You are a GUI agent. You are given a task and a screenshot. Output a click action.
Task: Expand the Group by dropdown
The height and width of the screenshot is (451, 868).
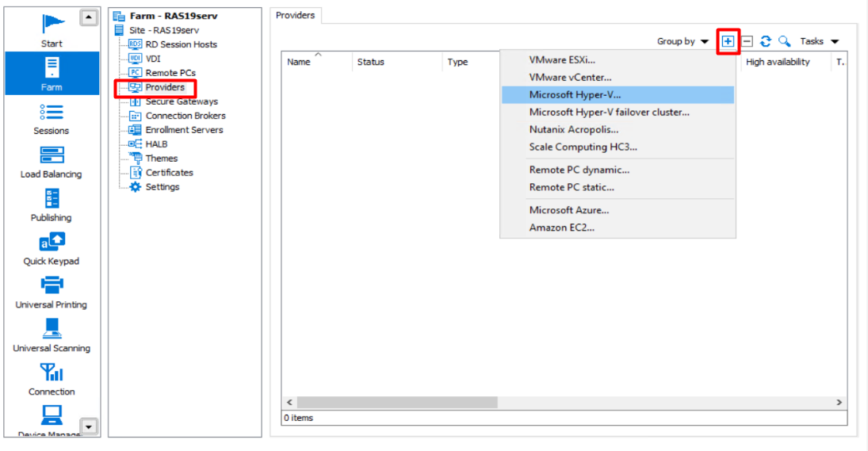point(683,41)
